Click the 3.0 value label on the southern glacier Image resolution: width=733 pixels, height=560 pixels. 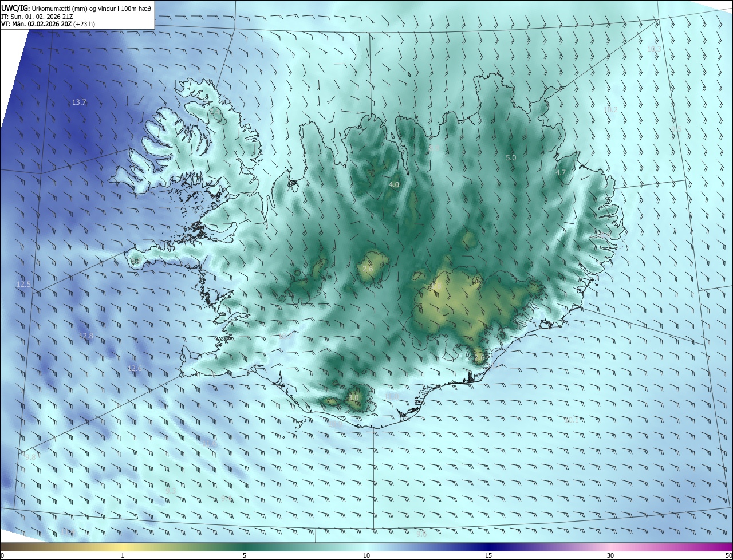point(353,397)
